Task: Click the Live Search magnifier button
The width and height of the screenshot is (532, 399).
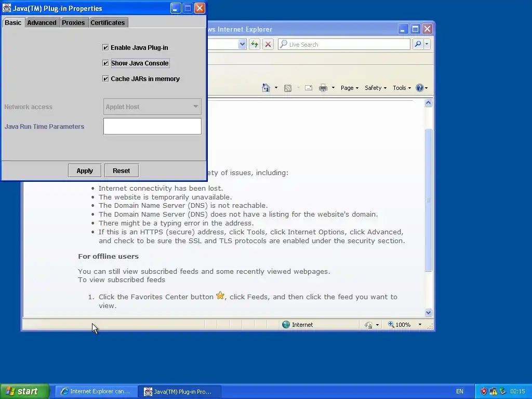Action: (x=418, y=44)
